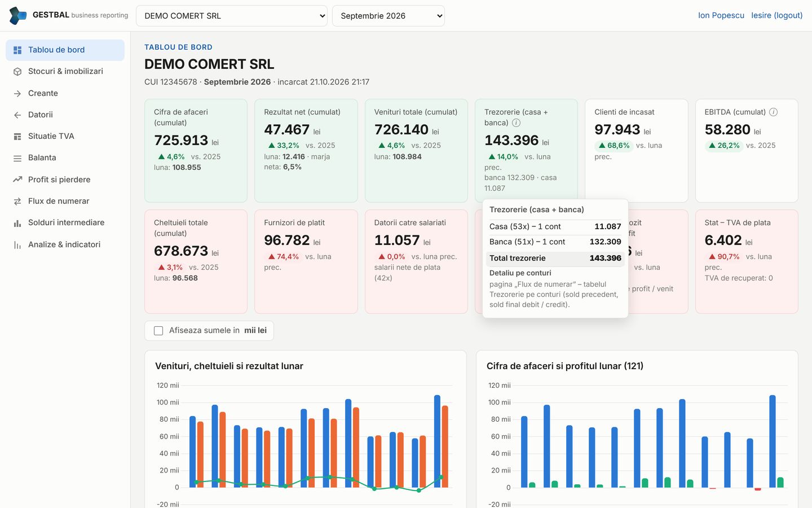The width and height of the screenshot is (812, 508).
Task: Click the Stat – TVA de plata value 6.402
Action: (x=723, y=240)
